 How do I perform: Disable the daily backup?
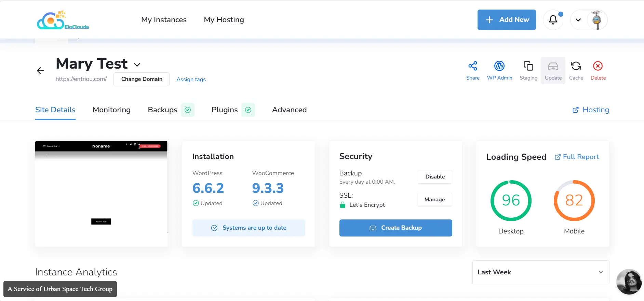(x=435, y=177)
